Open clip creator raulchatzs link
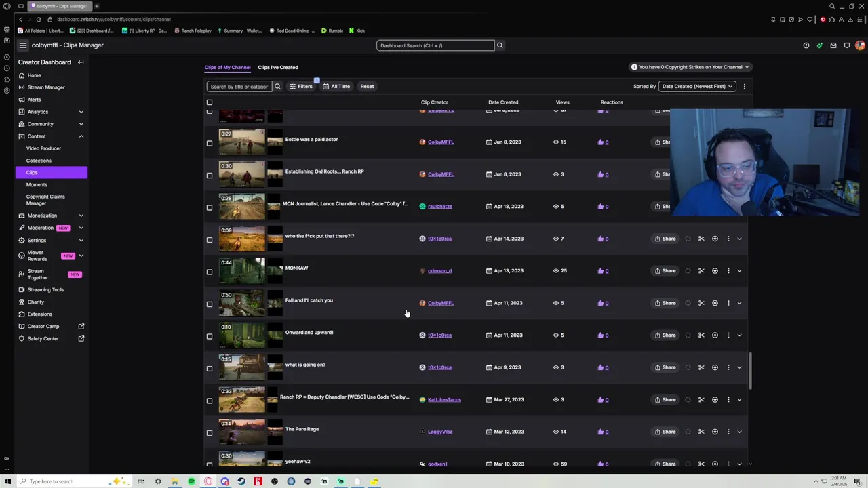Viewport: 868px width, 488px height. [x=439, y=206]
